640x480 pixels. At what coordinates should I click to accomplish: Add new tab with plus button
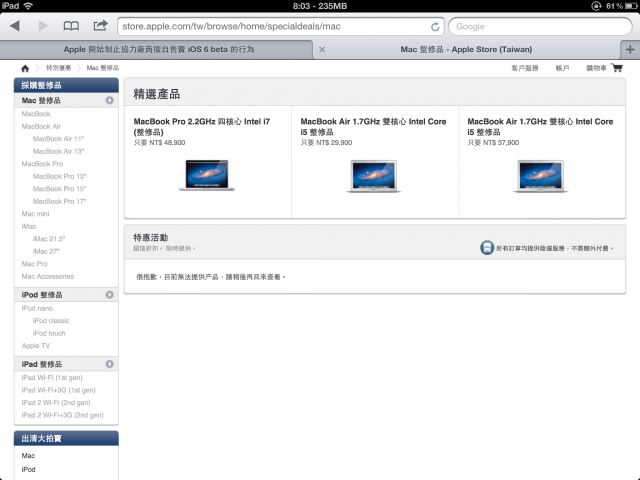click(x=630, y=49)
